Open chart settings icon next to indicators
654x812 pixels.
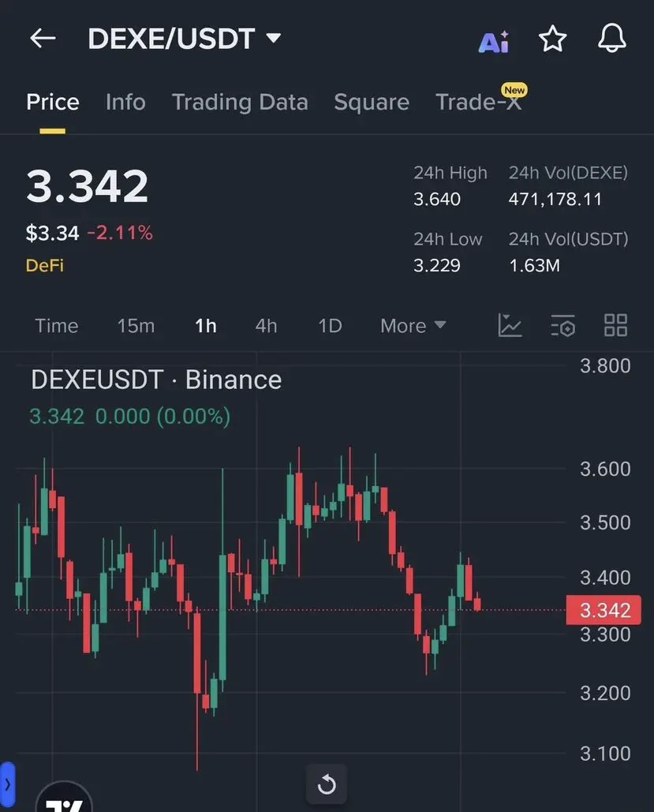(562, 326)
